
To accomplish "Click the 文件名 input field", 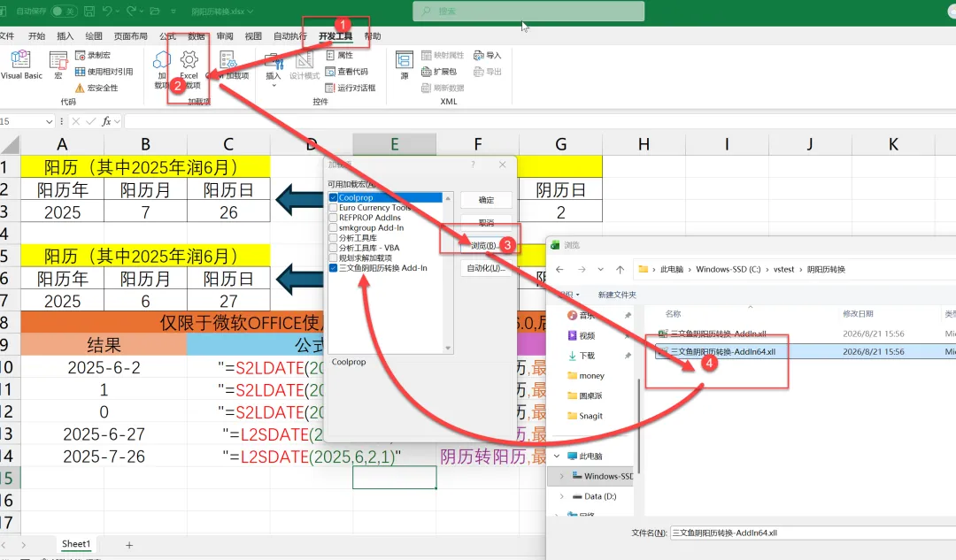I will coord(813,533).
